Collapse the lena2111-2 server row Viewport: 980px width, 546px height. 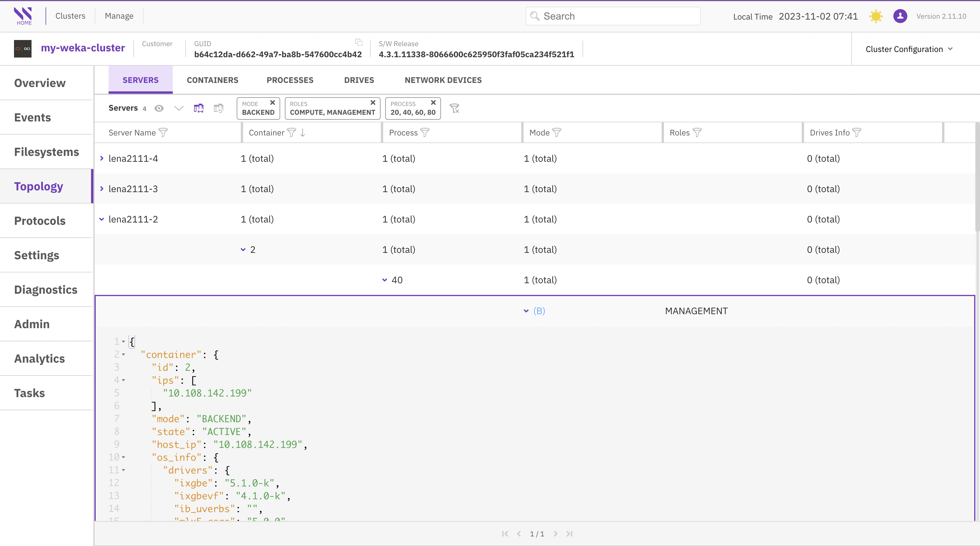(x=102, y=219)
